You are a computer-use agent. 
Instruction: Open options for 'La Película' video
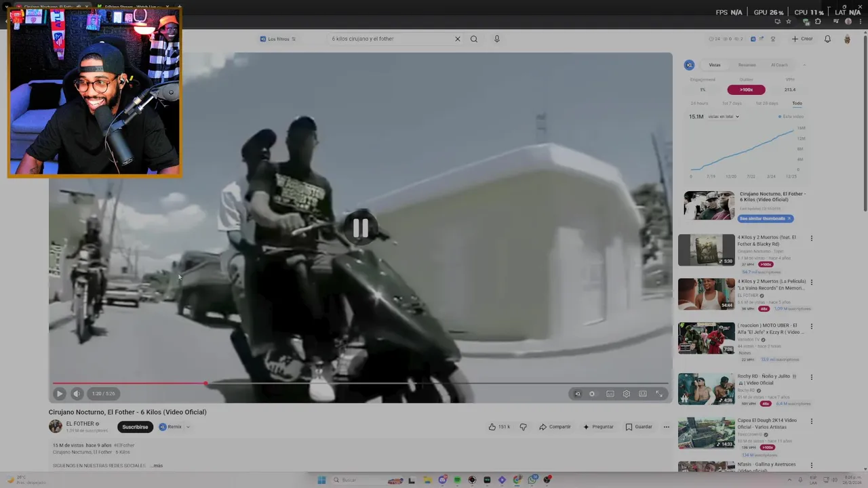tap(811, 282)
